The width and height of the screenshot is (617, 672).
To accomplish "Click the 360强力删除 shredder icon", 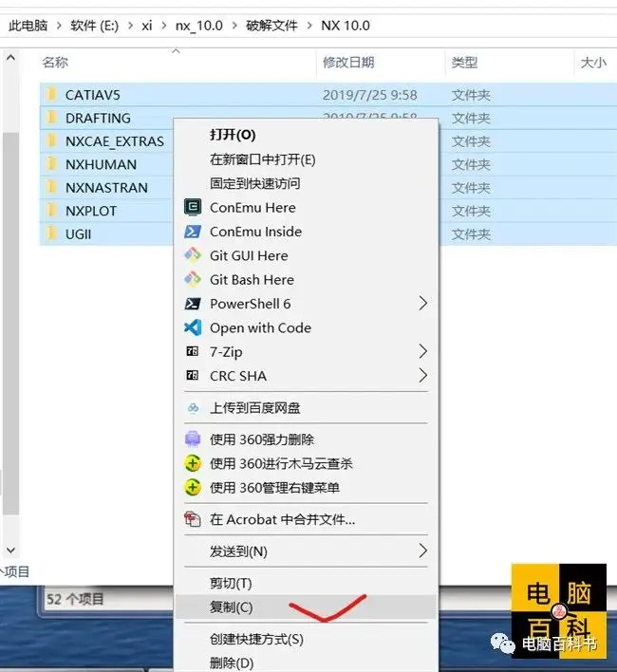I will coord(193,439).
